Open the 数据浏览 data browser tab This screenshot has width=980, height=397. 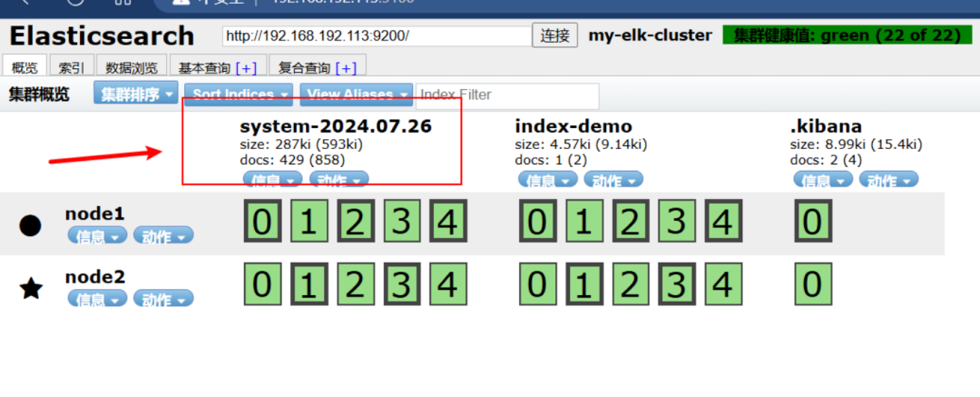click(132, 67)
